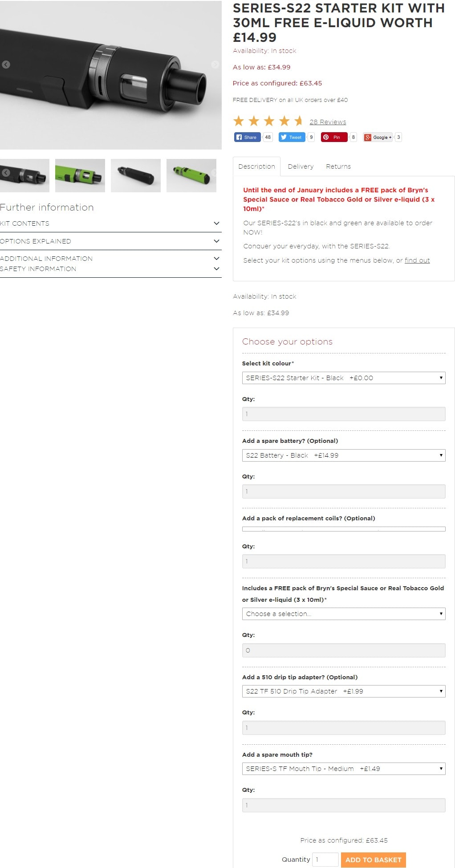455x868 pixels.
Task: Open the free e-liquid selection dropdown
Action: 344,614
